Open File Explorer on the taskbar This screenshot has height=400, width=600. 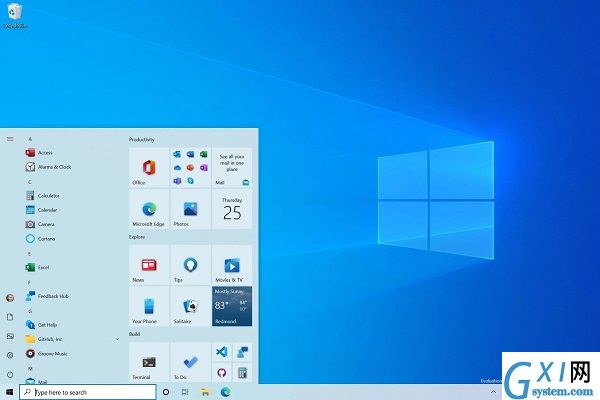(205, 392)
